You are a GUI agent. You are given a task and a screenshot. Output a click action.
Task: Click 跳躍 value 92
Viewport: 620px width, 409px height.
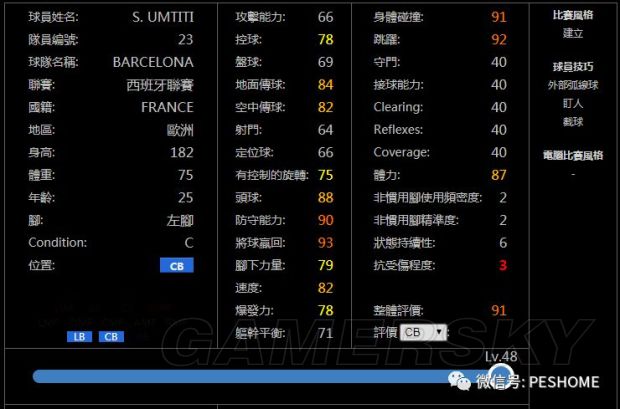pos(499,40)
